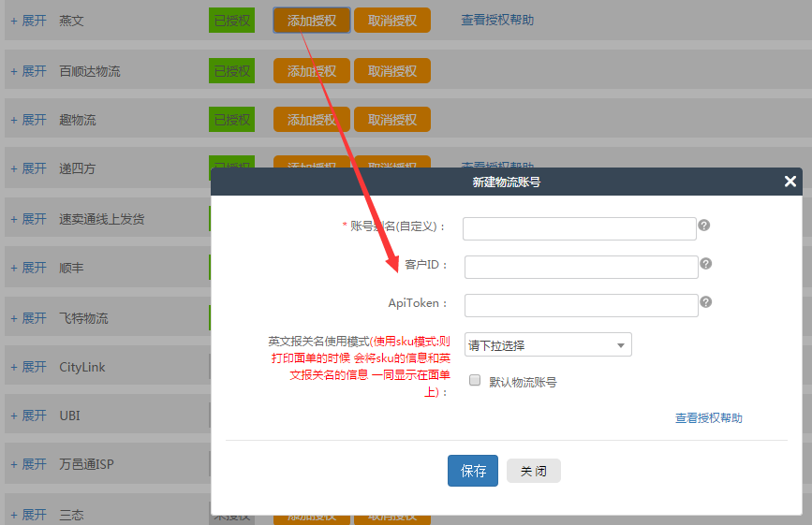
Task: Click help icon beside ApiToken field
Action: click(x=705, y=302)
